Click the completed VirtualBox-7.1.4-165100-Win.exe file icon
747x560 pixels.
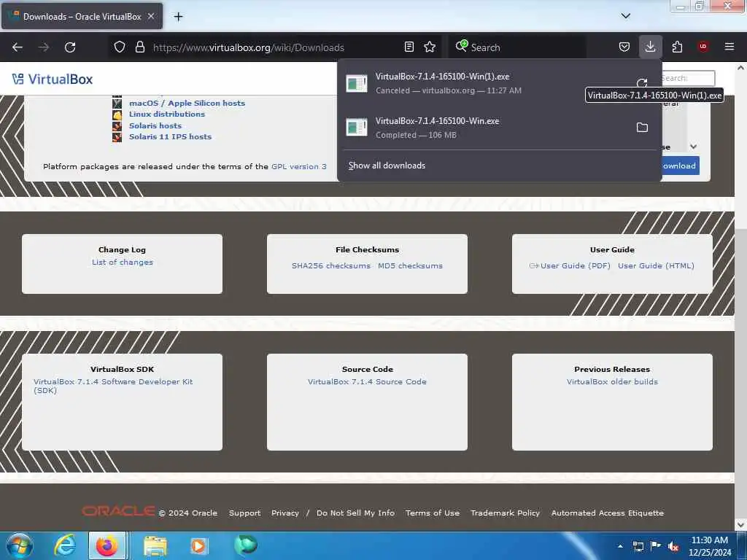356,127
